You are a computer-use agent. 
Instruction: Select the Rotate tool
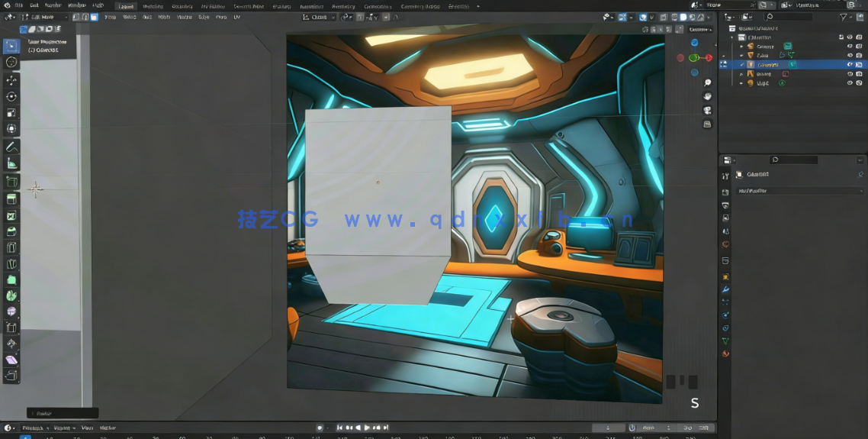(11, 96)
